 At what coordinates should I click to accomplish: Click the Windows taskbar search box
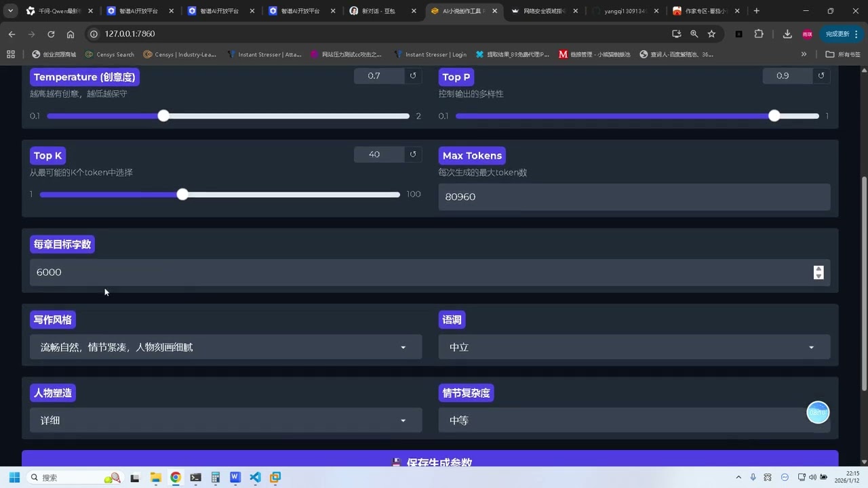(76, 477)
